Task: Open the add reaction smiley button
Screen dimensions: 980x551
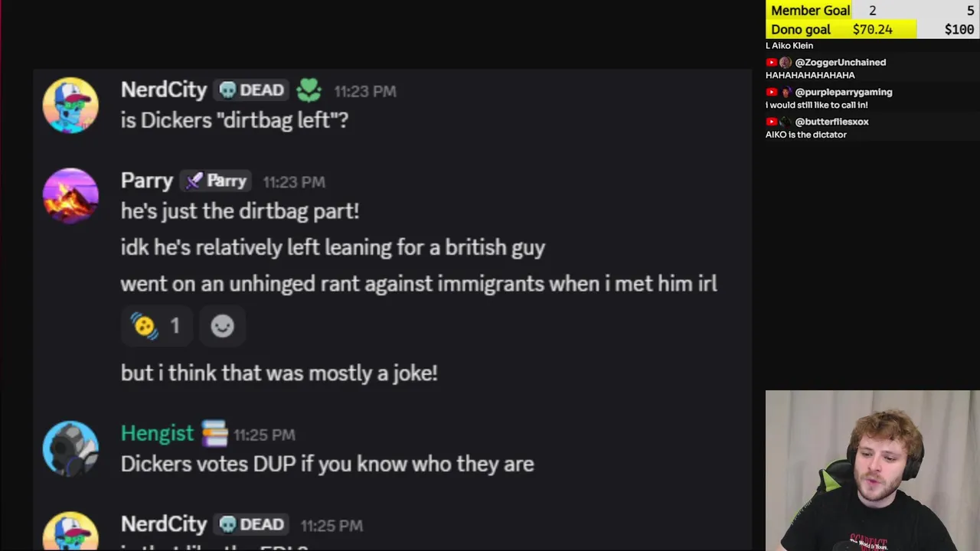Action: [x=222, y=326]
